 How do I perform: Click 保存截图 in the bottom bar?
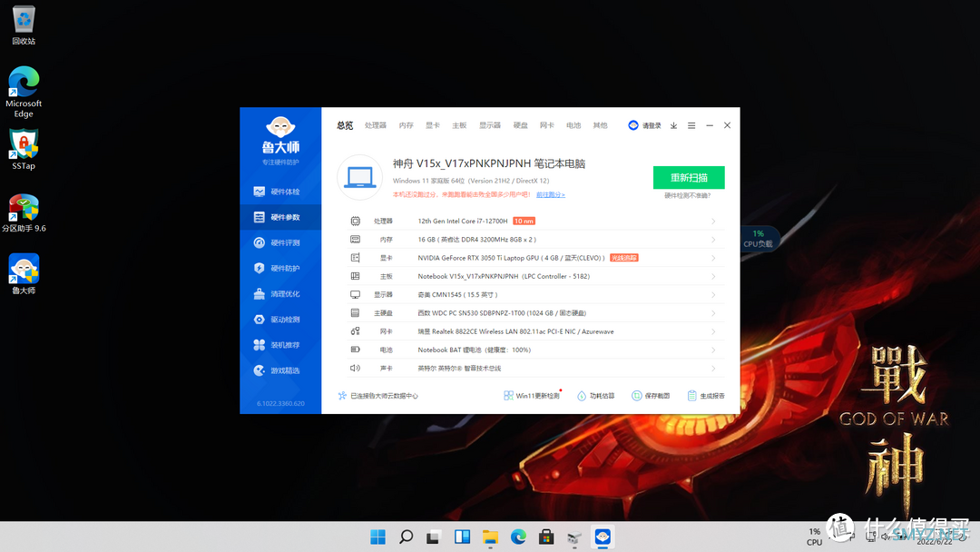click(651, 396)
